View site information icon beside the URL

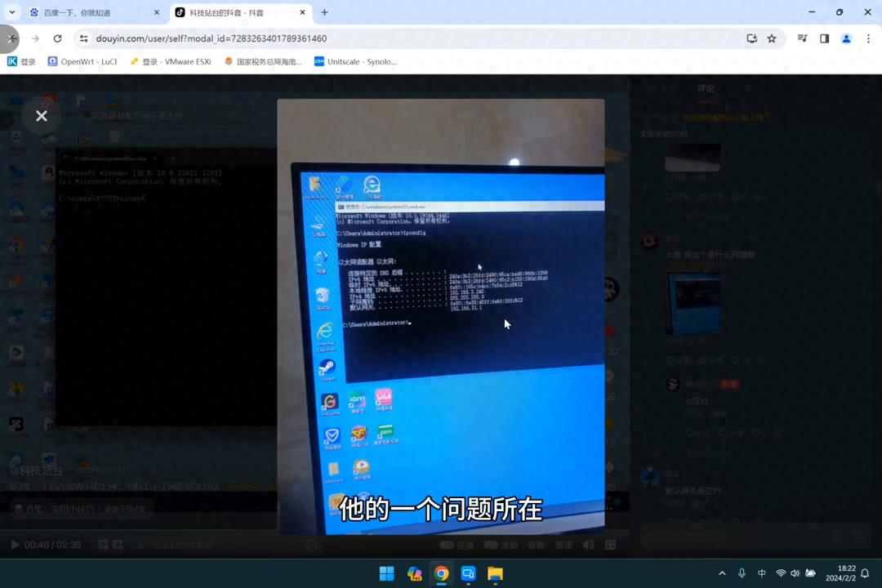[83, 38]
